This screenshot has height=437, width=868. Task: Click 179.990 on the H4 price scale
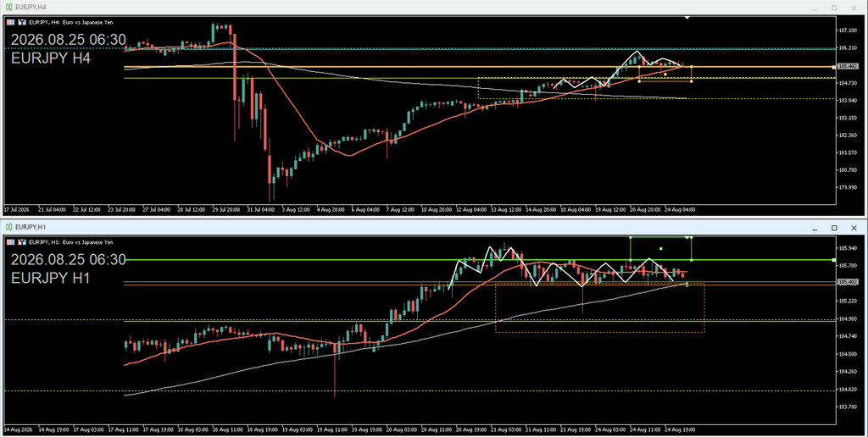click(x=848, y=187)
